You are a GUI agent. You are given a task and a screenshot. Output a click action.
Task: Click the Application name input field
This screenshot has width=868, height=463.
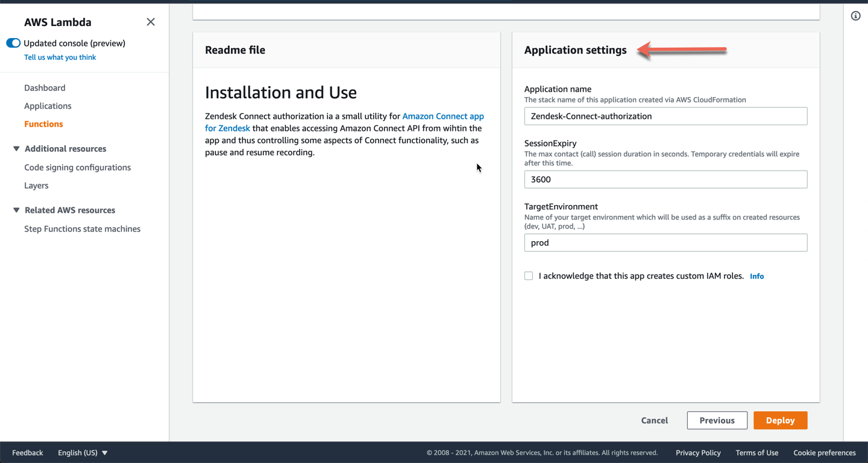pos(665,116)
